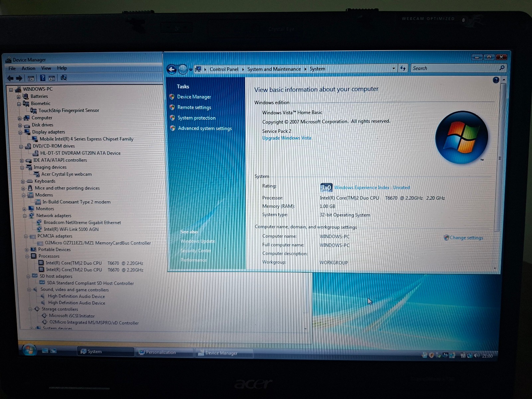Screen dimensions: 532x399
Task: Click the System window forward arrow button
Action: click(x=183, y=69)
